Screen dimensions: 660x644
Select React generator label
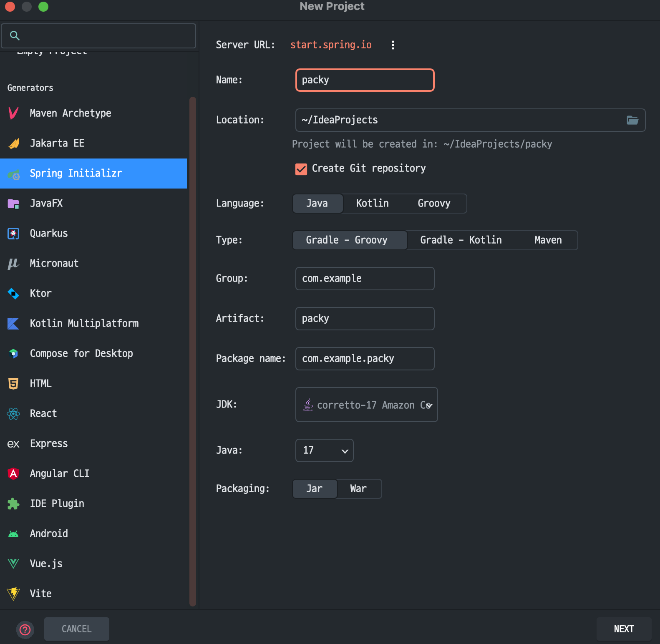43,414
